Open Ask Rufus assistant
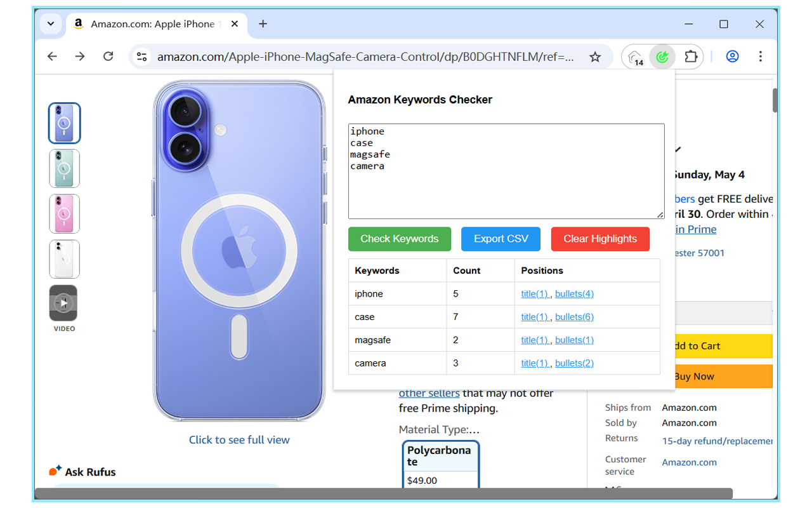The image size is (812, 508). tap(82, 472)
